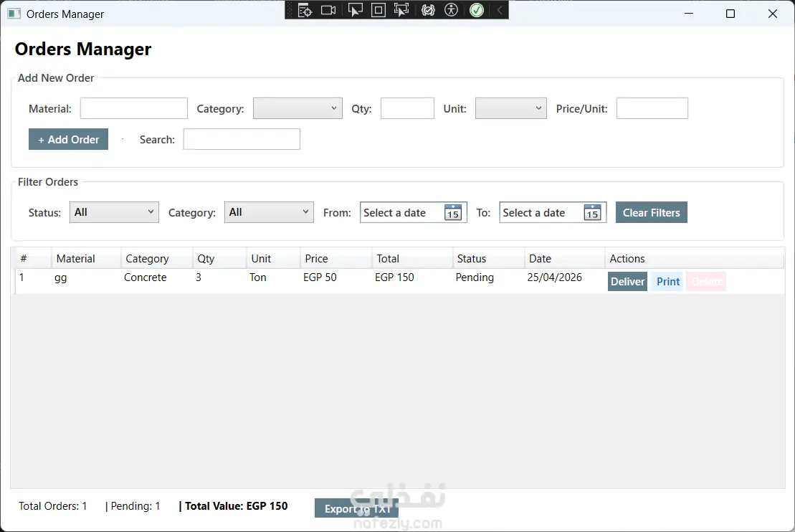Focus the Price/Unit input field

point(652,108)
